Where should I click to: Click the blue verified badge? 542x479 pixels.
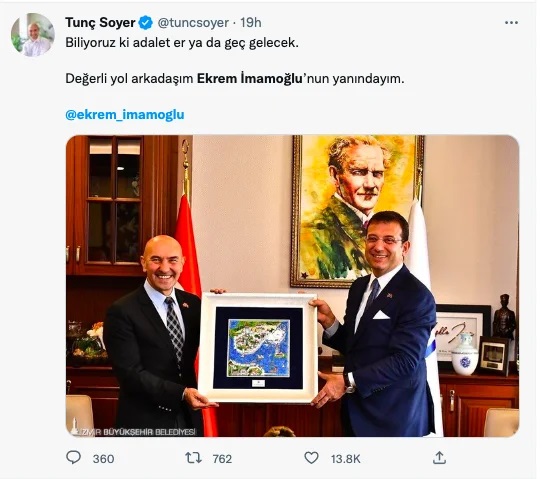(x=146, y=23)
